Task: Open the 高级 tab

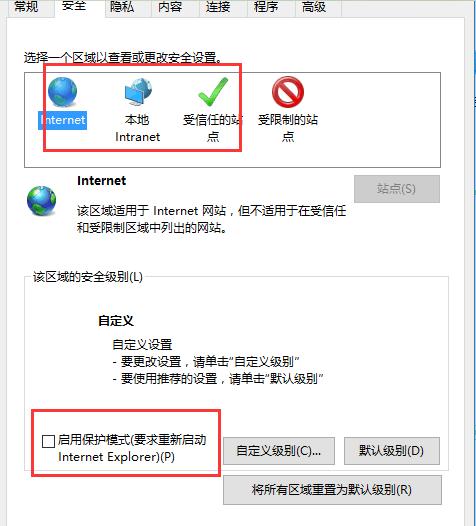Action: [314, 7]
